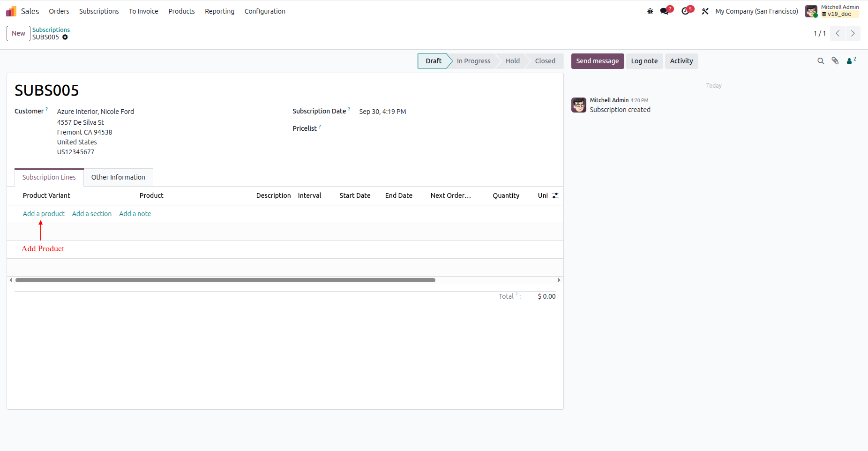Image resolution: width=868 pixels, height=451 pixels.
Task: Click the SUBS005 record title
Action: tap(47, 90)
